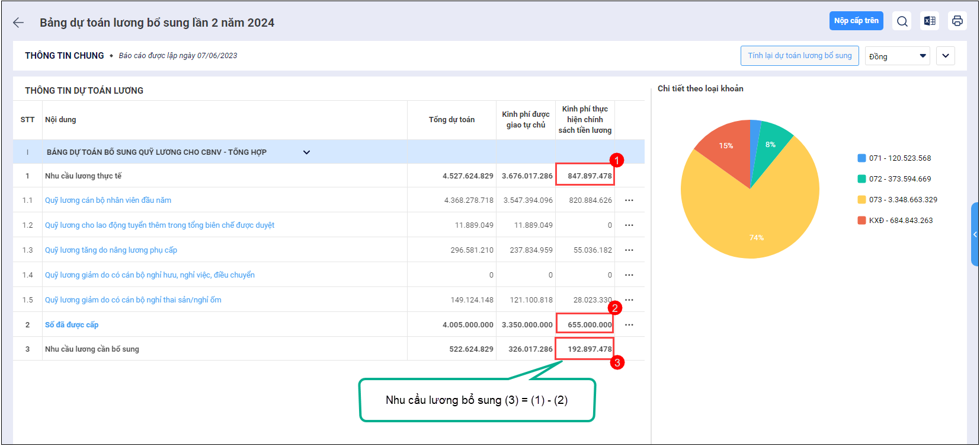The image size is (980, 446).
Task: Click the value 522.624.829
Action: pos(471,349)
